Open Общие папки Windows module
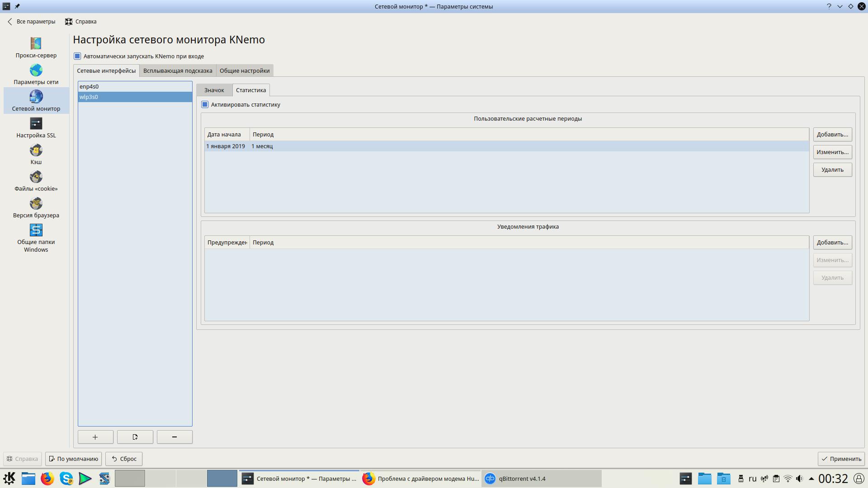This screenshot has height=488, width=868. coord(36,238)
